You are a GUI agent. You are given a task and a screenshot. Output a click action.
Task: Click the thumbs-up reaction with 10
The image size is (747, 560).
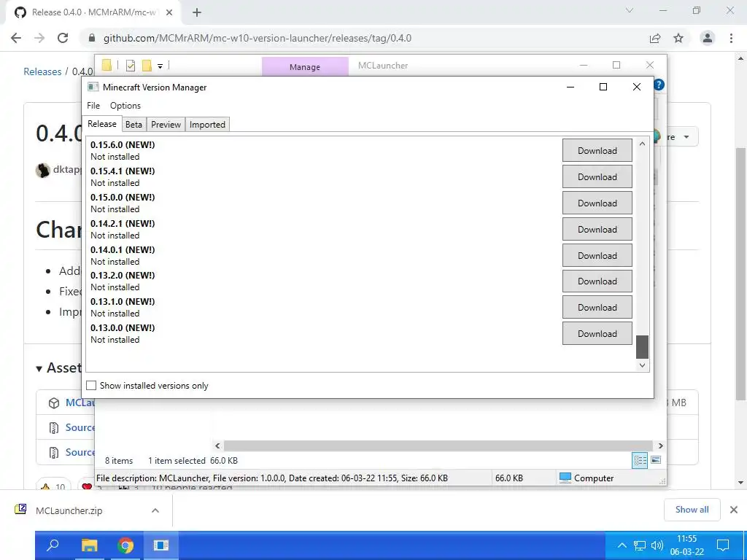pos(53,486)
